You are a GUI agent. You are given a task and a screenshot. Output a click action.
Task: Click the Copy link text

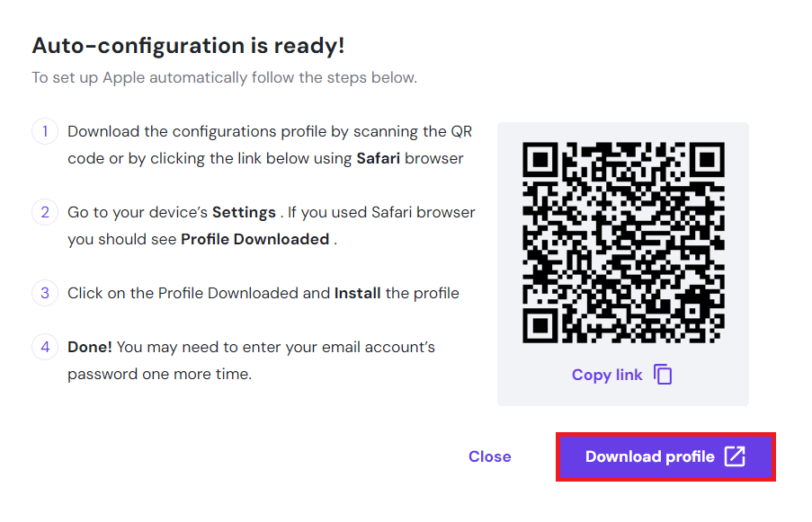(x=607, y=375)
